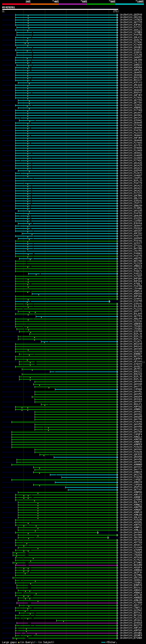146x644 pixels.
Task: Click the ~100% legend label
Action: click(140, 2)
